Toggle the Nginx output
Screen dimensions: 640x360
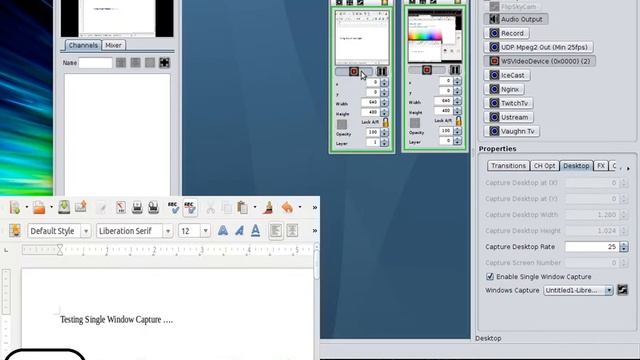[504, 89]
